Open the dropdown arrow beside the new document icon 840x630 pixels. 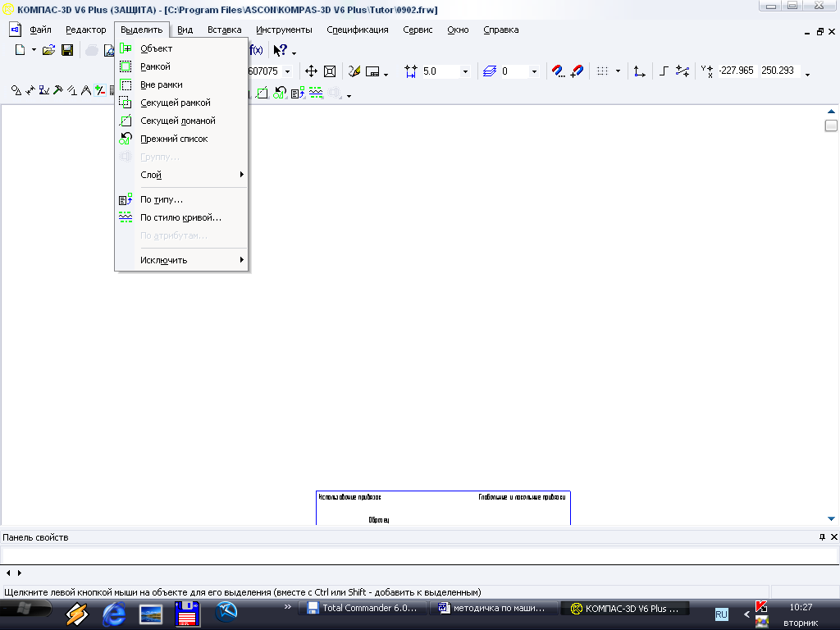[34, 50]
